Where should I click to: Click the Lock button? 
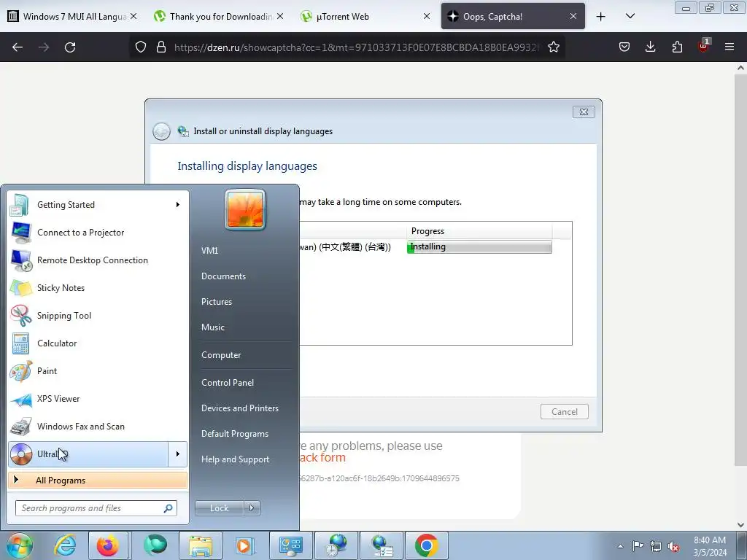tap(220, 508)
